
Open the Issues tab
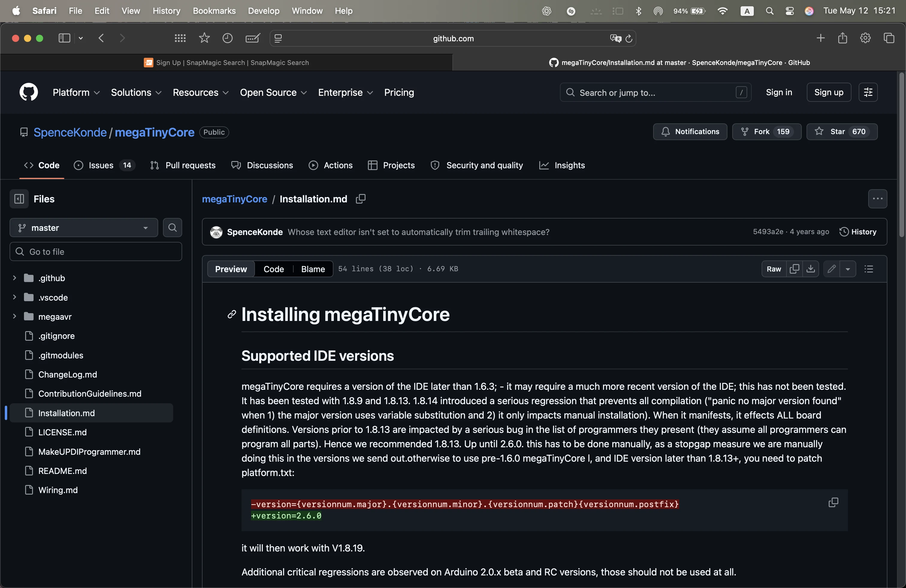click(x=104, y=165)
